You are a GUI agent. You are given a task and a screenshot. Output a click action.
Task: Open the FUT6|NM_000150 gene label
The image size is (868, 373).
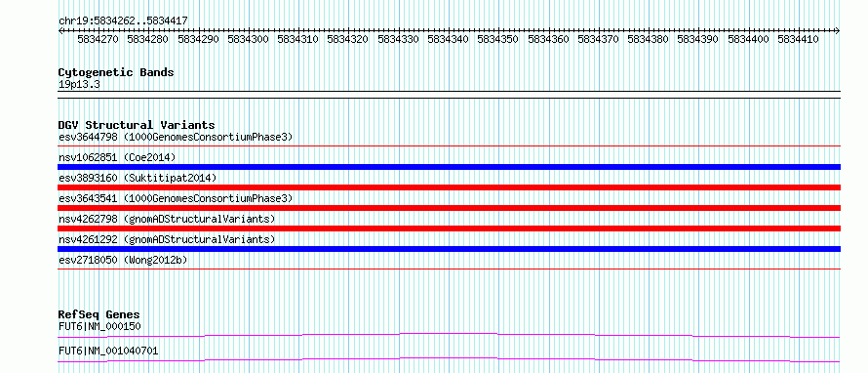click(99, 326)
